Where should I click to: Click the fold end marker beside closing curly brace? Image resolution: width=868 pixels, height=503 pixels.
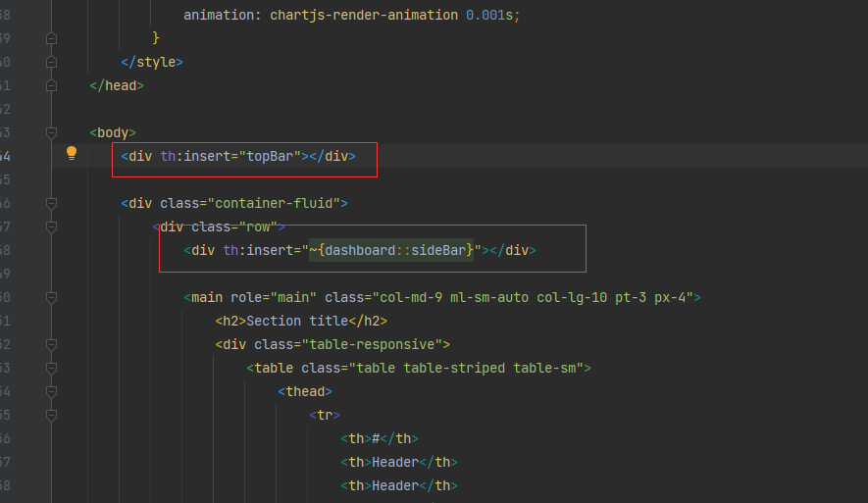[51, 38]
